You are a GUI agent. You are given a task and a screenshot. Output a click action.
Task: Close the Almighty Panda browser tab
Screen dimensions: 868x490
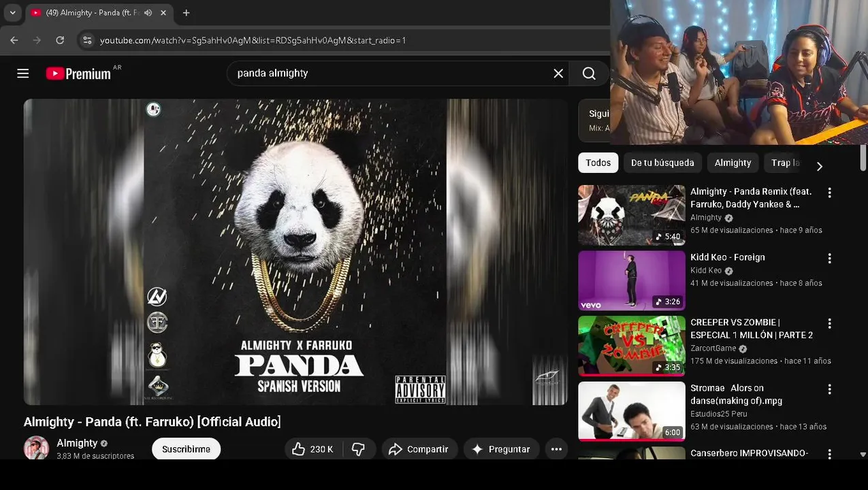coord(163,12)
